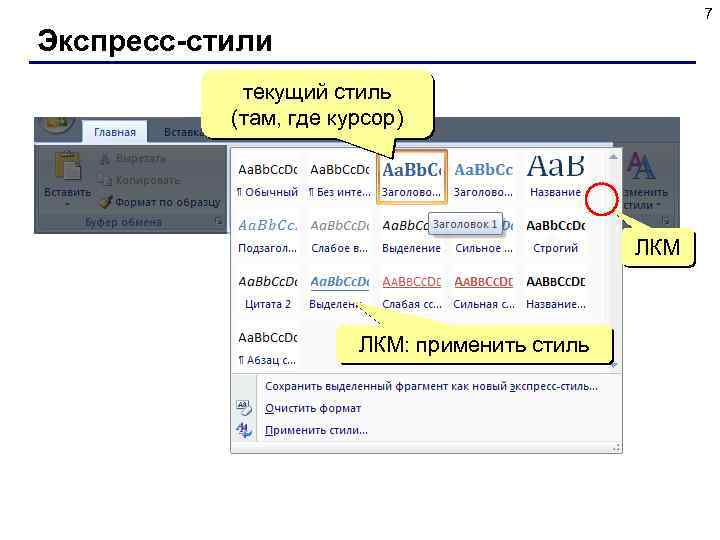
Task: Choose Применить стили menu entry
Action: [316, 430]
